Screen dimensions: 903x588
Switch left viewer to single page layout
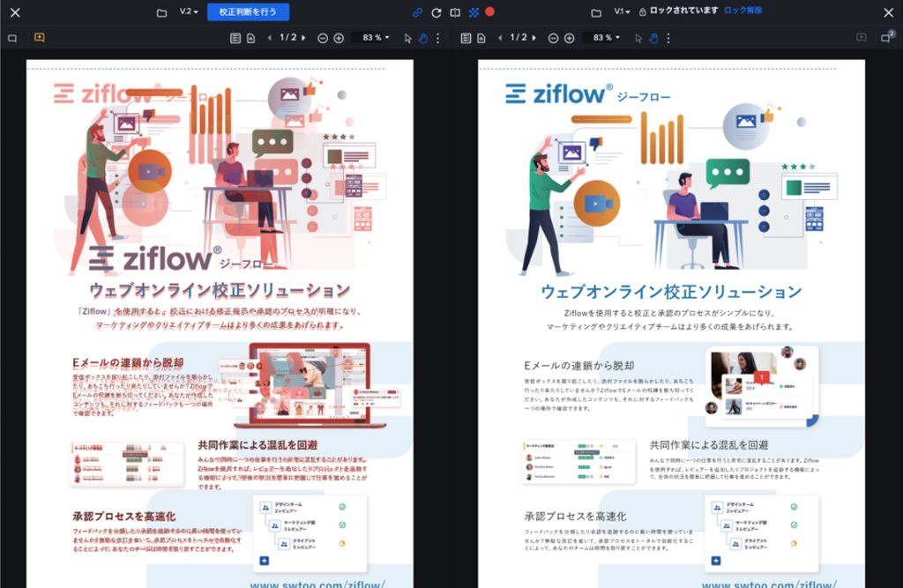click(250, 39)
